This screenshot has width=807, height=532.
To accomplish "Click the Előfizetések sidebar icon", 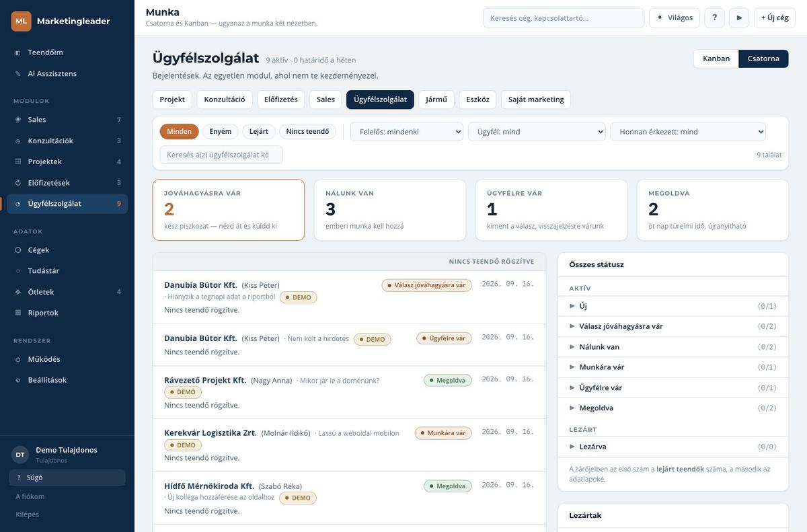I will (x=18, y=182).
